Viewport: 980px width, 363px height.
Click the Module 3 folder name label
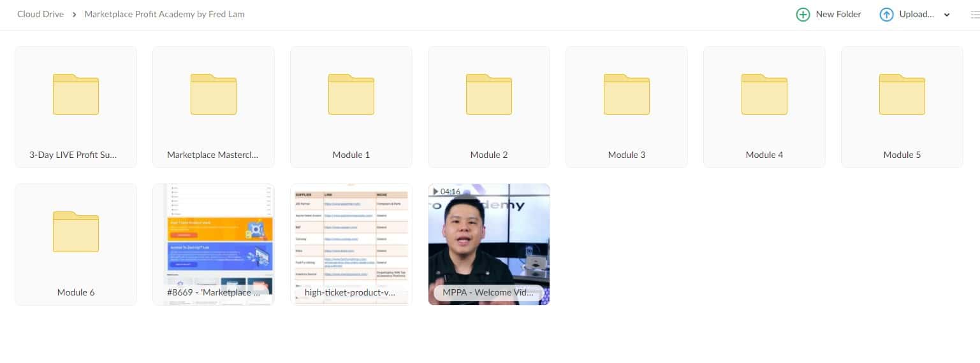pos(627,155)
